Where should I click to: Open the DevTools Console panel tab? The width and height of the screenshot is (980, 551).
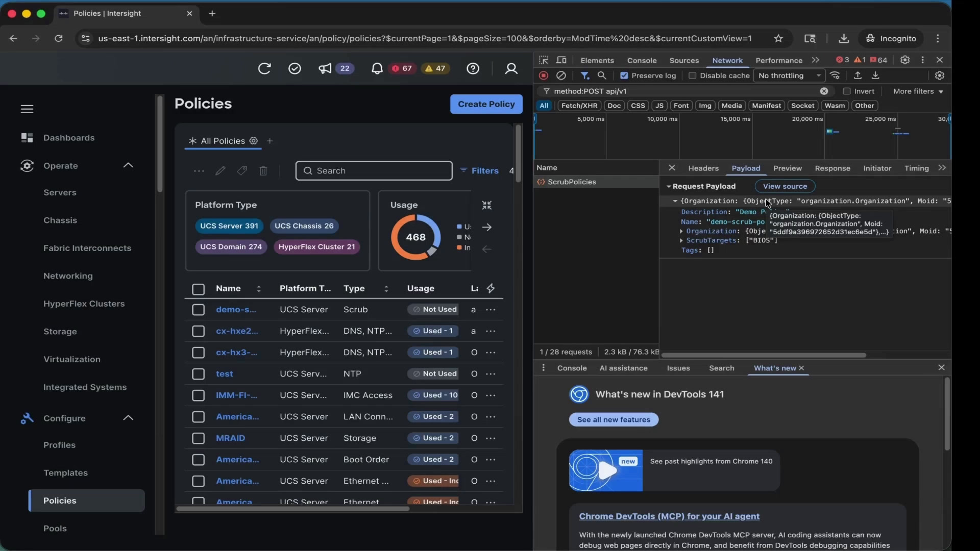(642, 60)
